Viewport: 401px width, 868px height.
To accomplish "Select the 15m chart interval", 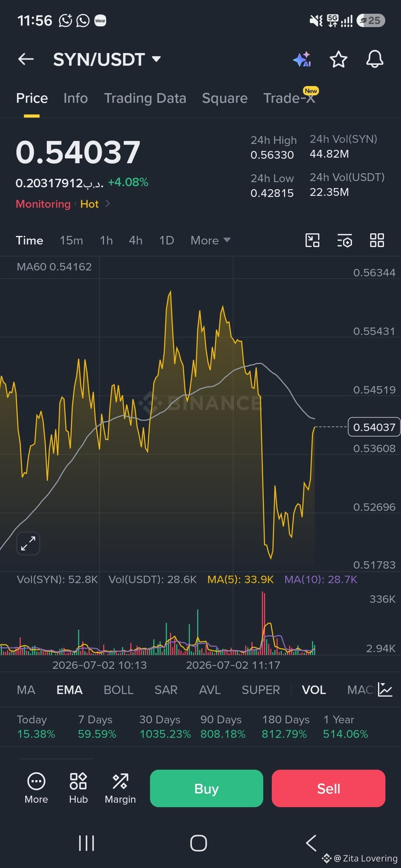I will pyautogui.click(x=71, y=240).
